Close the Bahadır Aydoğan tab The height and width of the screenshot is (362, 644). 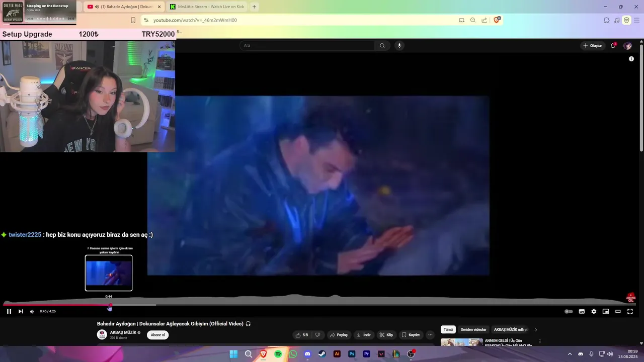(x=159, y=7)
